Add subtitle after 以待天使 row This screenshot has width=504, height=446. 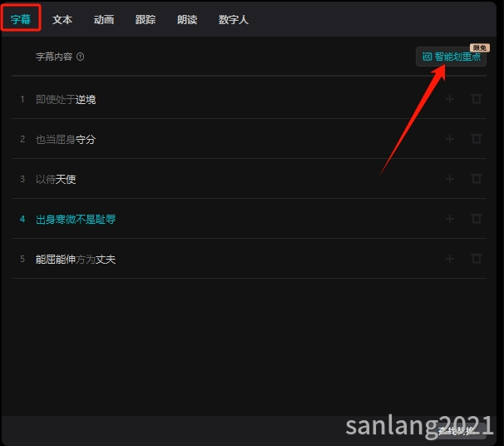(x=450, y=179)
